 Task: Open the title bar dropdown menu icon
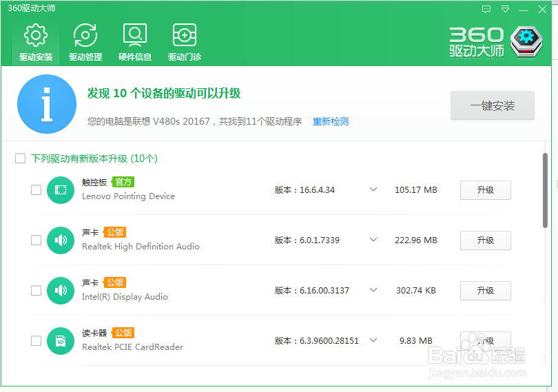click(x=505, y=9)
